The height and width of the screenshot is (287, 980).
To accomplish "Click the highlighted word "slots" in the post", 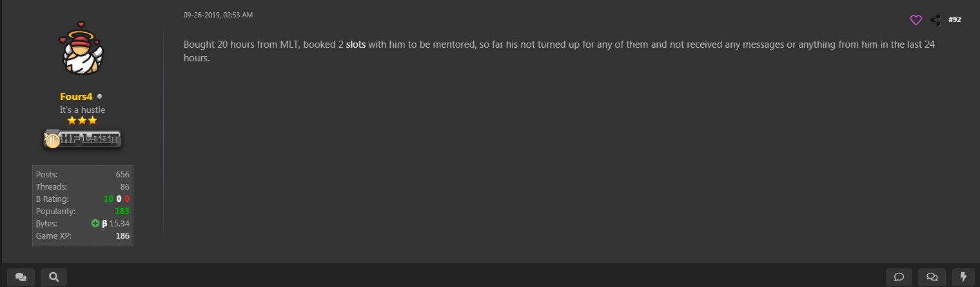I will point(356,45).
